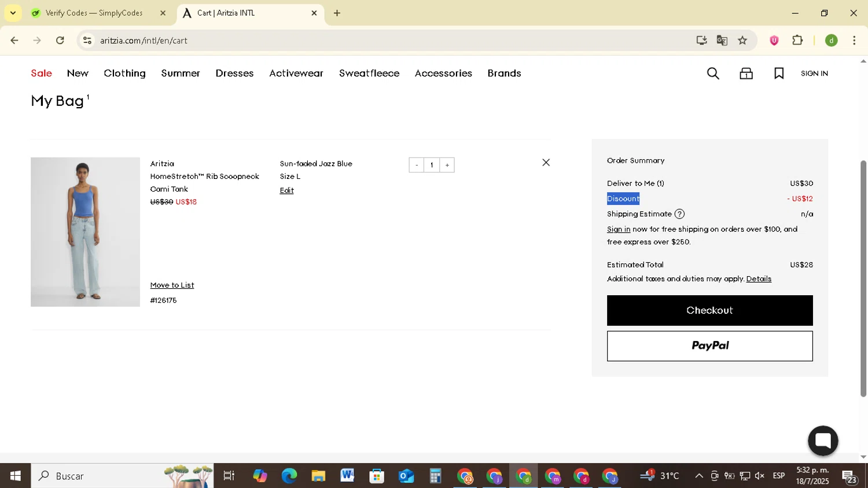This screenshot has height=488, width=868.
Task: Open the Chrome three-dot menu
Action: [854, 41]
